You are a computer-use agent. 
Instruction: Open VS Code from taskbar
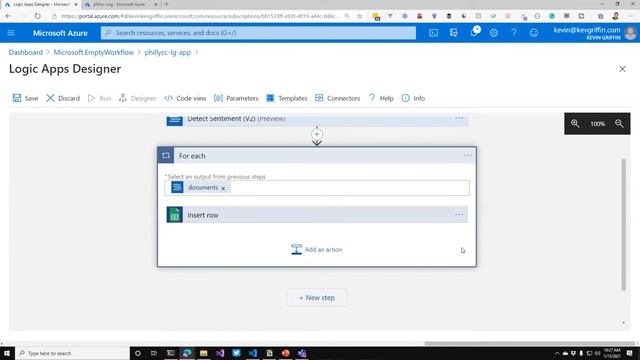pyautogui.click(x=253, y=353)
